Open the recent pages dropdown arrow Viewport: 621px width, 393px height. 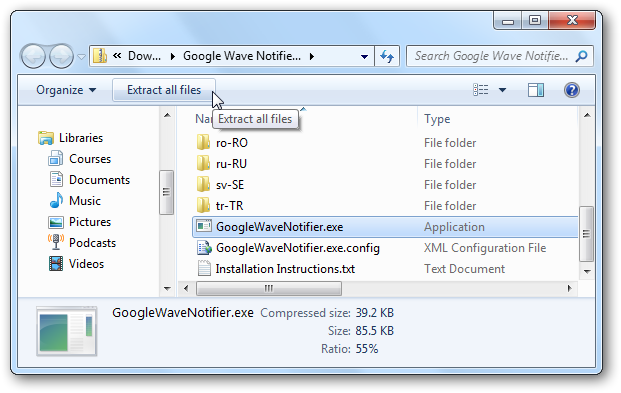[81, 57]
